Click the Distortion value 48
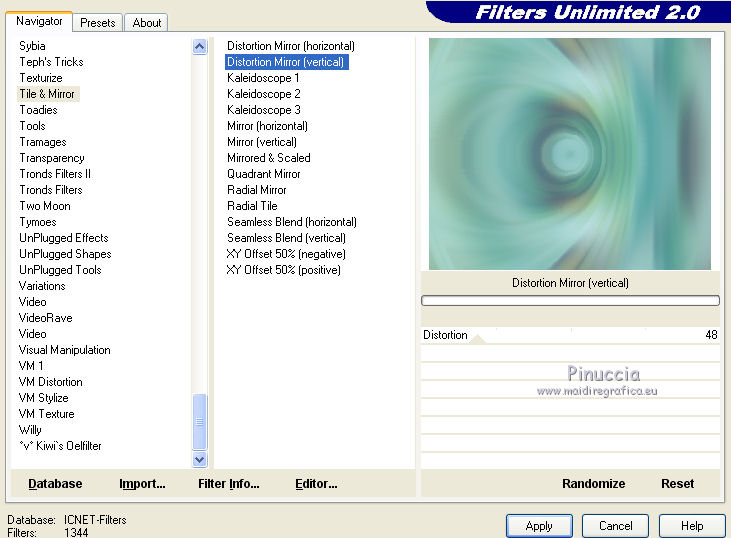 711,335
